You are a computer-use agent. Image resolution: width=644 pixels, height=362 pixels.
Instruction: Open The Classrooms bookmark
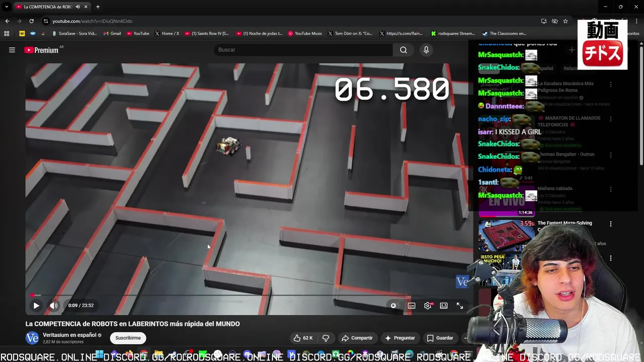pos(504,33)
